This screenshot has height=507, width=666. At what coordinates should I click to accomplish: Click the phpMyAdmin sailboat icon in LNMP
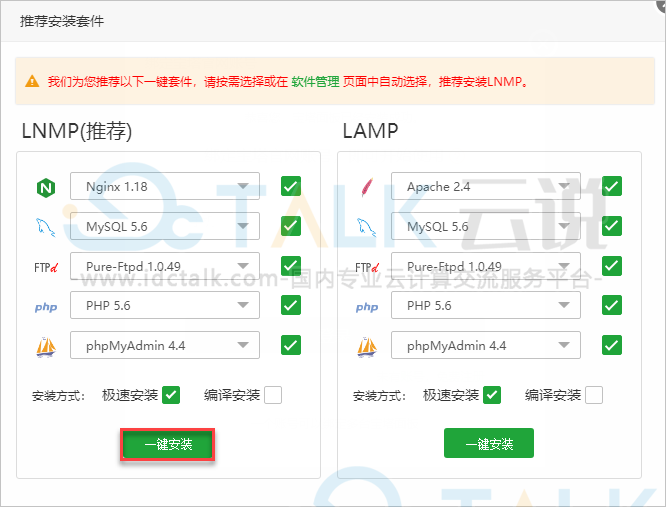46,346
